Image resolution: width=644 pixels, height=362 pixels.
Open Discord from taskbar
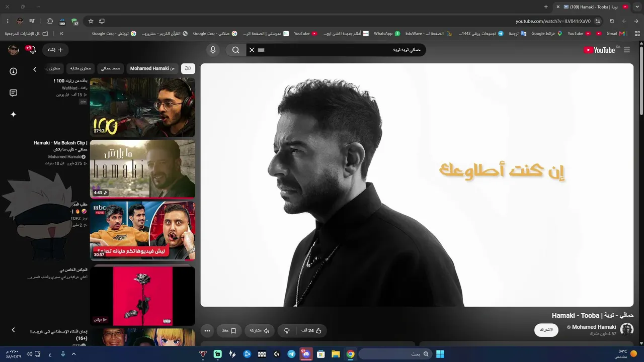(306, 354)
